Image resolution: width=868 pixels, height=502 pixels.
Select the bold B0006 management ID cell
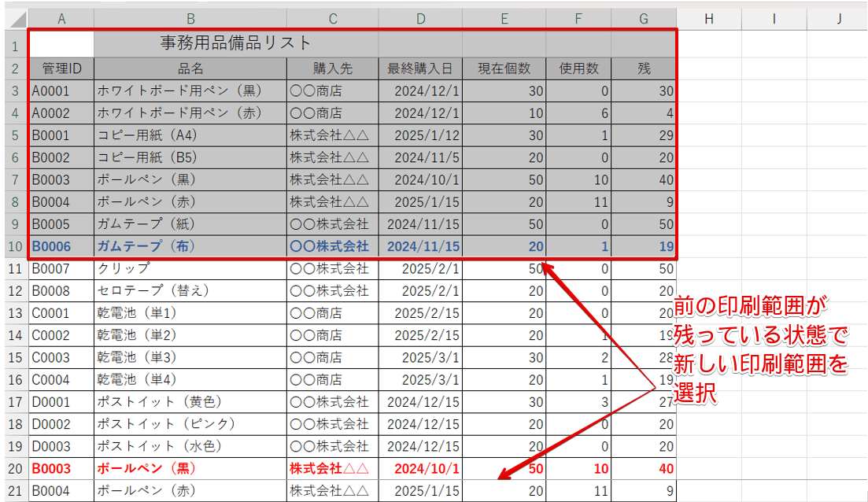[61, 246]
